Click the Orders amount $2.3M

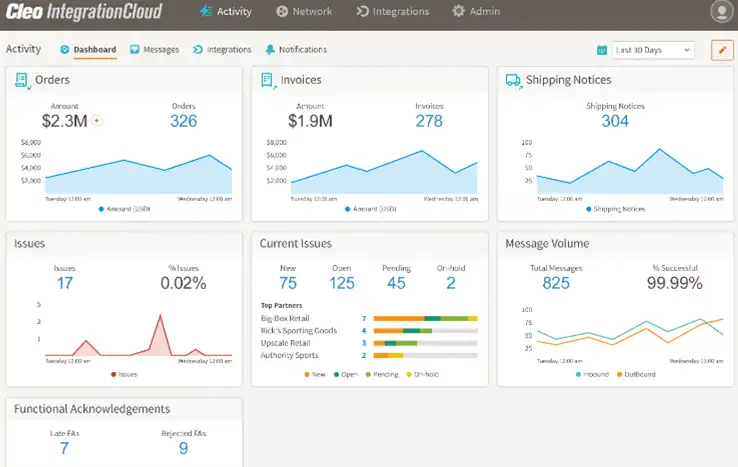click(x=64, y=121)
